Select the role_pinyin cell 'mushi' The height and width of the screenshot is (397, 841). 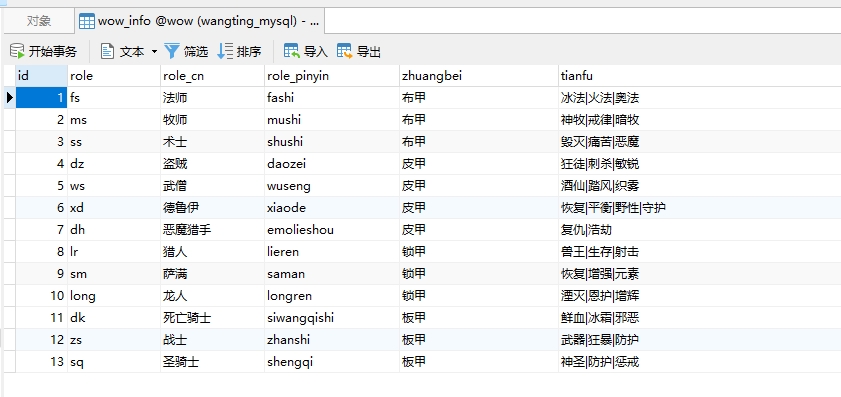(x=332, y=120)
